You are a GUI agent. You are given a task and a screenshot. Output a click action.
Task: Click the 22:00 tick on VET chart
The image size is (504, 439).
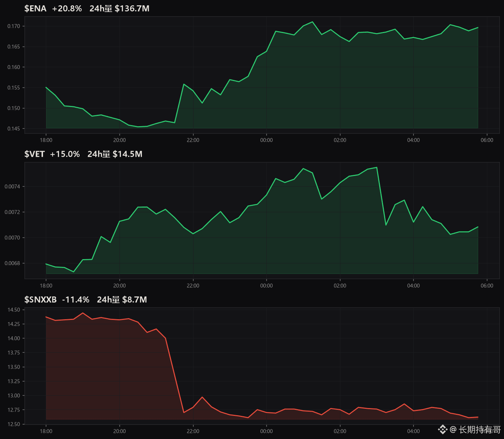tap(193, 285)
